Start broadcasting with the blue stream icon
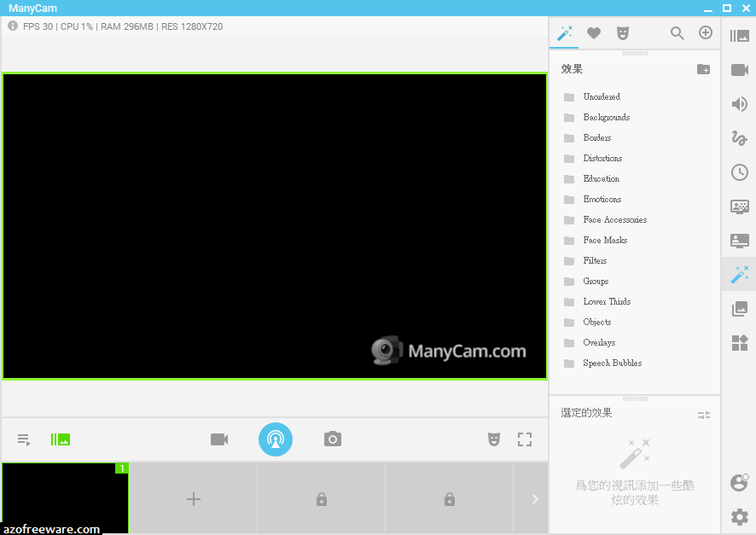Viewport: 756px width, 535px height. [276, 439]
